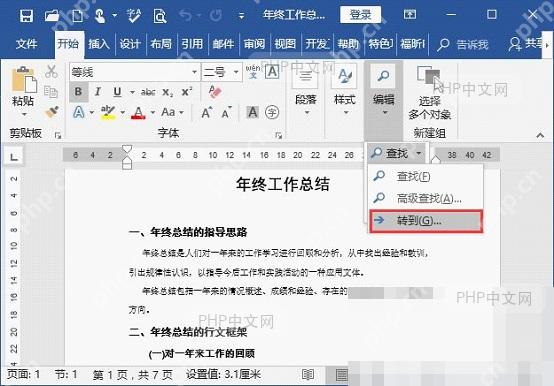The height and width of the screenshot is (386, 554).
Task: Open the 字体 dialog launcher
Action: [278, 135]
